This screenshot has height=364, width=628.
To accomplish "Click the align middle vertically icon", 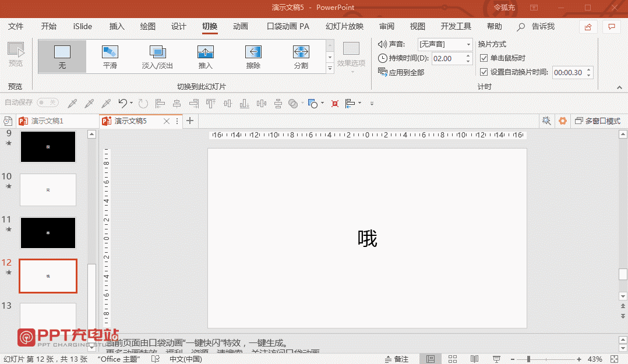I will (228, 104).
